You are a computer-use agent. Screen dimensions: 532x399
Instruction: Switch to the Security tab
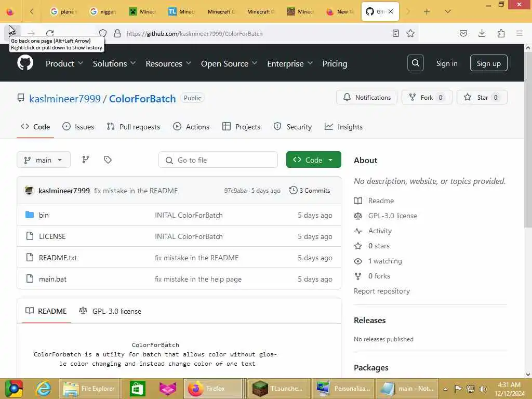[292, 127]
